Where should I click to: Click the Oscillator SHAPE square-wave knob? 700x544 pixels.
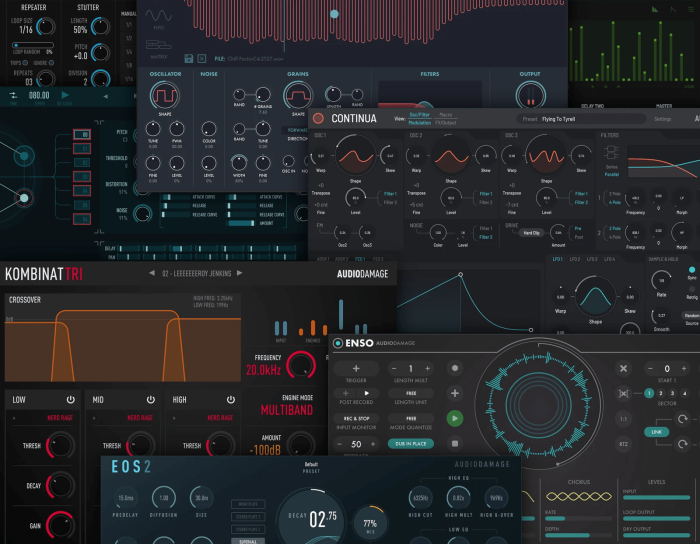165,96
